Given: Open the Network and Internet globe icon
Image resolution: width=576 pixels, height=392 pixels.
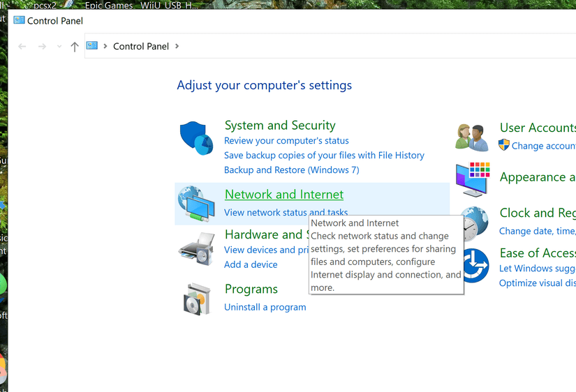Looking at the screenshot, I should pyautogui.click(x=196, y=204).
